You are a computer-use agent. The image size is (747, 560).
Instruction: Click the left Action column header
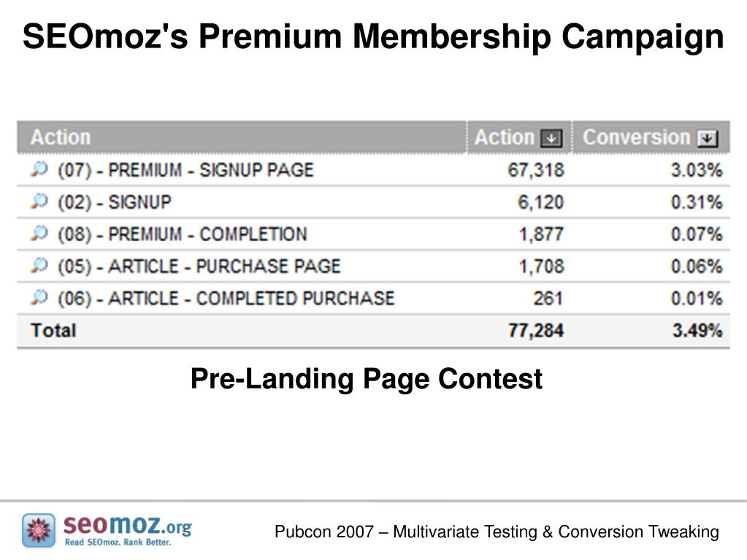(x=61, y=137)
